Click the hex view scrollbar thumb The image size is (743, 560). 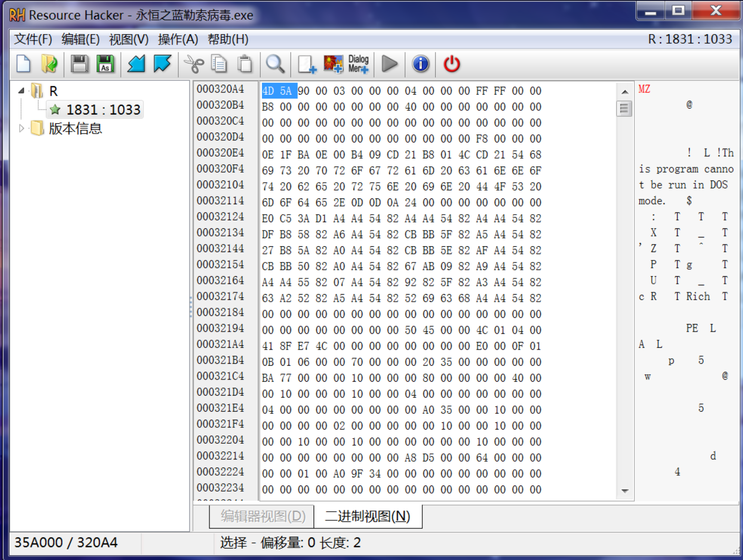(x=624, y=109)
